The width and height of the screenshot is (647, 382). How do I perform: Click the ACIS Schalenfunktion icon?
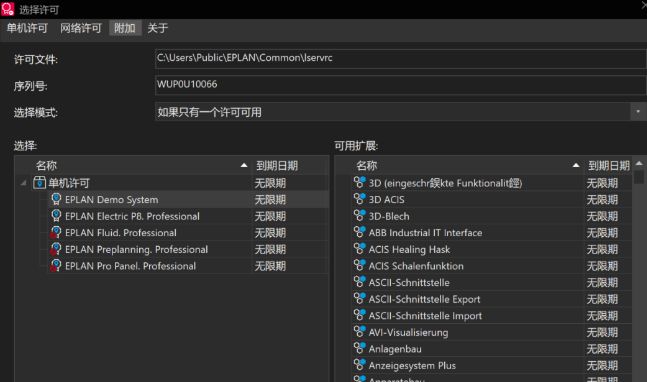click(x=359, y=265)
